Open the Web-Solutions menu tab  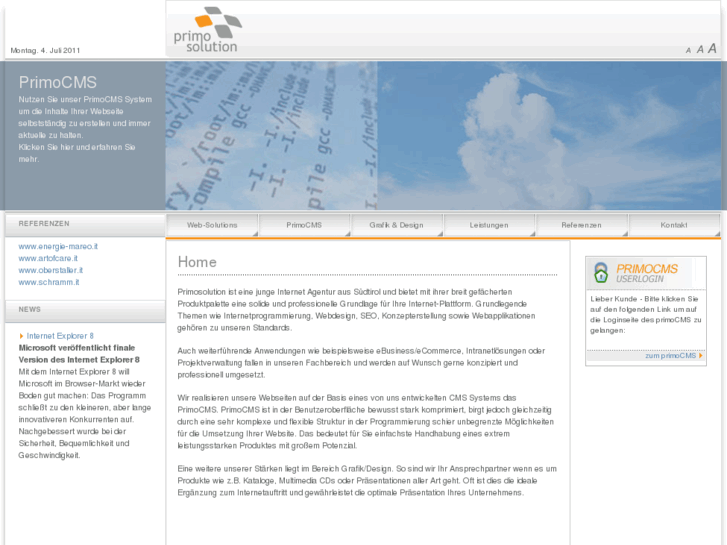point(212,225)
